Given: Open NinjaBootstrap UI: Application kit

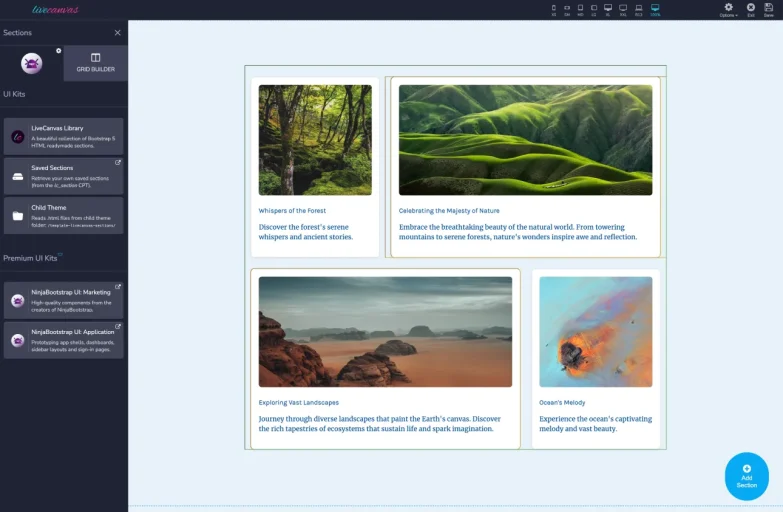Looking at the screenshot, I should tap(64, 339).
